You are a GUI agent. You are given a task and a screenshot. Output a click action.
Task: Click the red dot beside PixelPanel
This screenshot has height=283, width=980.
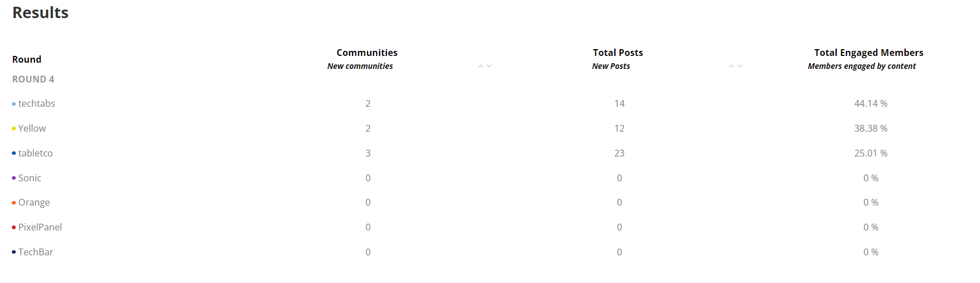point(14,228)
